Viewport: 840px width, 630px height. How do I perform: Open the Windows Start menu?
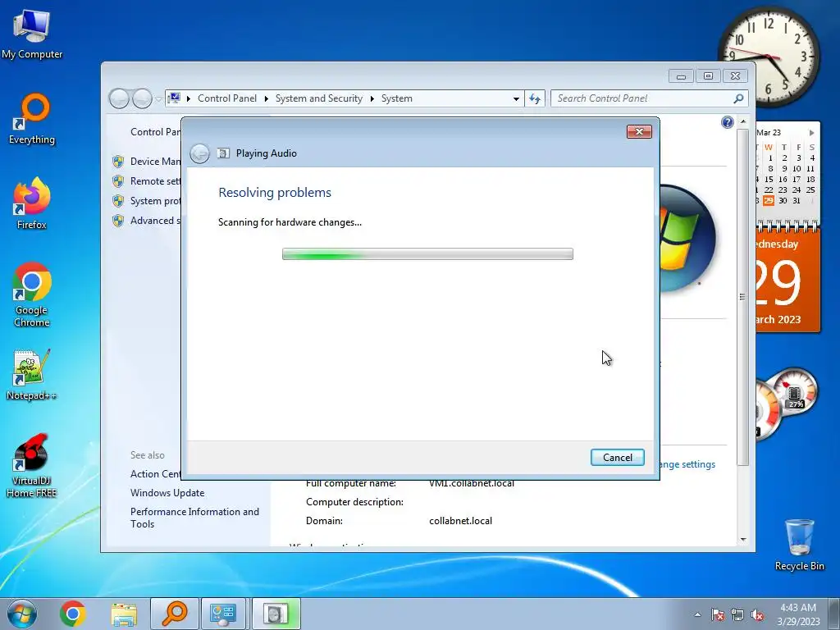(x=22, y=614)
